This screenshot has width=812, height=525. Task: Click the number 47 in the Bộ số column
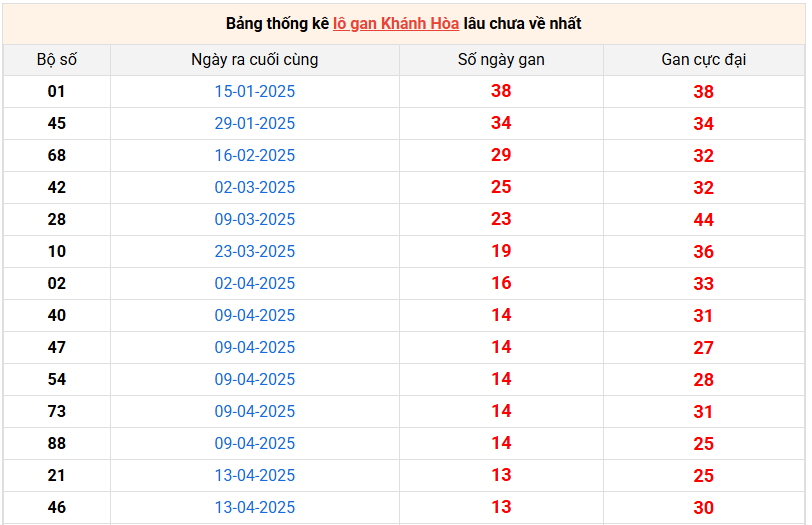(x=57, y=347)
